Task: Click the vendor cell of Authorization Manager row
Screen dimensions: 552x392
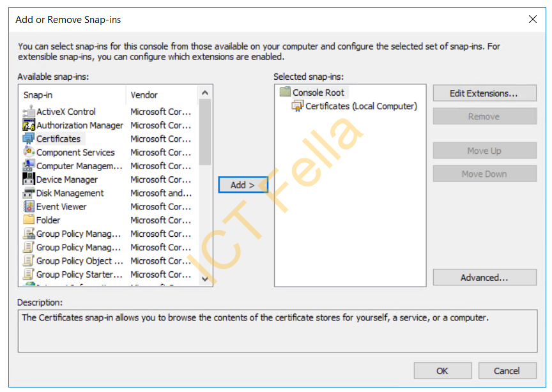Action: (x=161, y=125)
